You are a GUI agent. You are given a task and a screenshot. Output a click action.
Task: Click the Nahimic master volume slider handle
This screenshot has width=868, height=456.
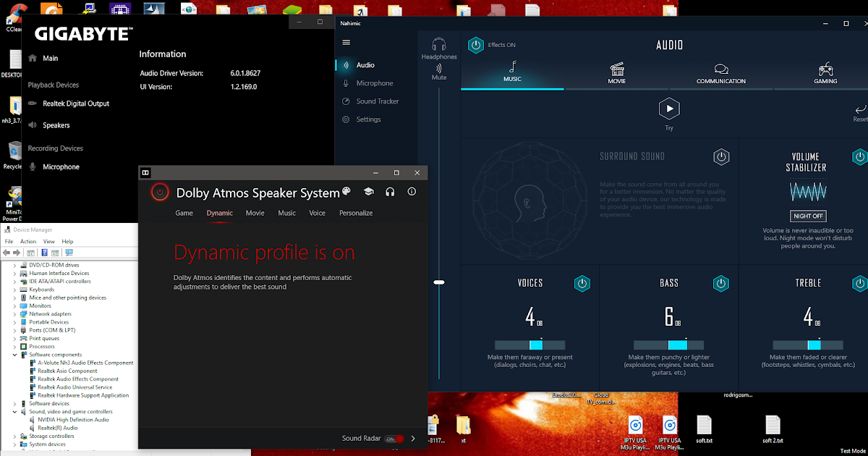439,282
